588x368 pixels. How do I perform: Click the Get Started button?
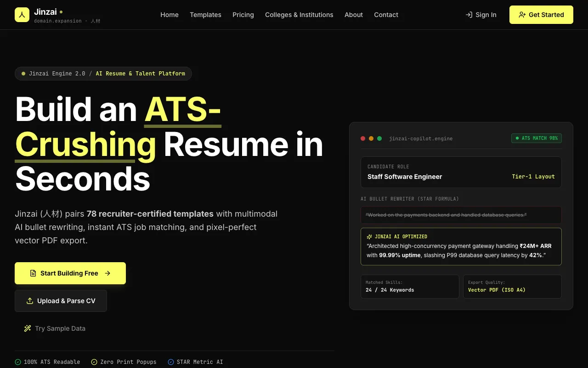pyautogui.click(x=541, y=15)
